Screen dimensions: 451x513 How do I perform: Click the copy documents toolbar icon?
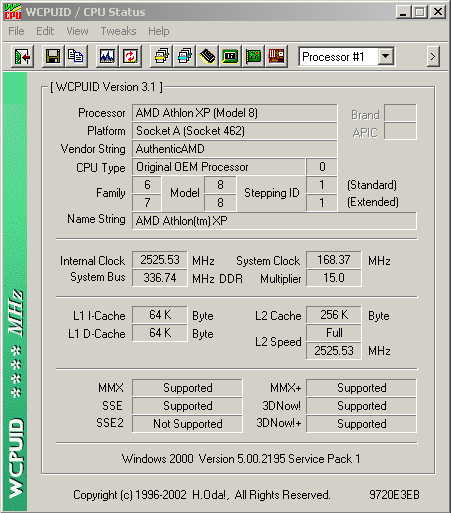click(76, 56)
